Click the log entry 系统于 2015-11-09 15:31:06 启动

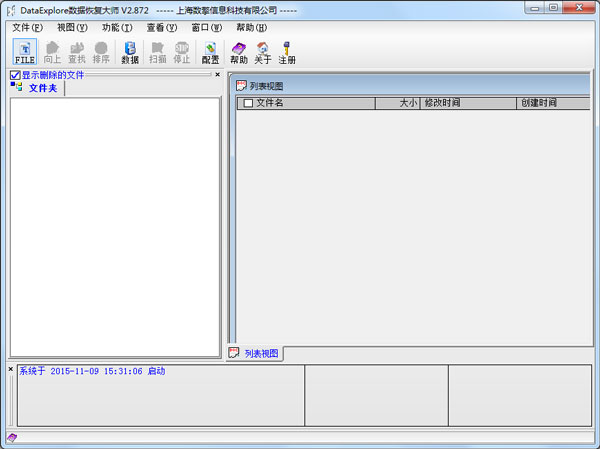tap(92, 371)
